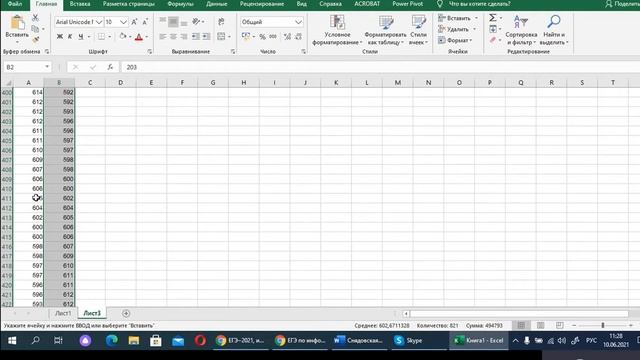640x360 pixels.
Task: Click the Copy icon in clipboard group
Action: pyautogui.click(x=36, y=29)
